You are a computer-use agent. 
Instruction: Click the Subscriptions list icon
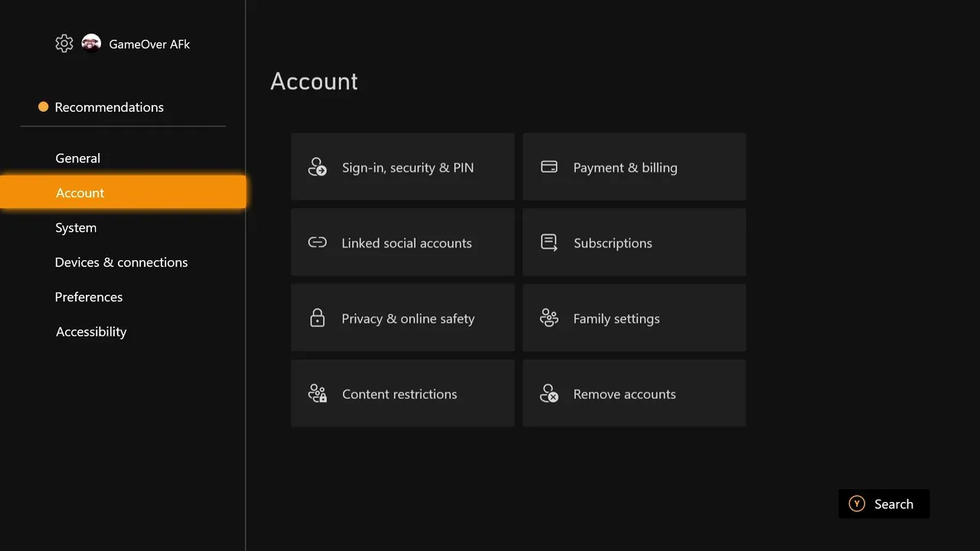[x=549, y=243]
